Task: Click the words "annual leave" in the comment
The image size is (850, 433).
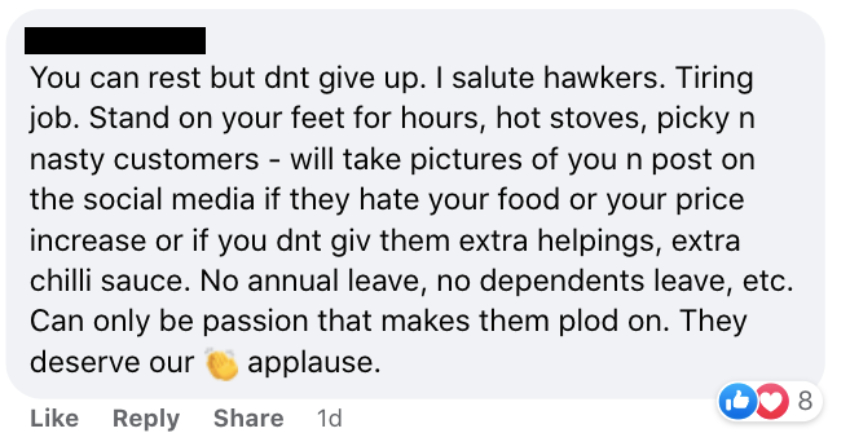Action: (x=335, y=281)
